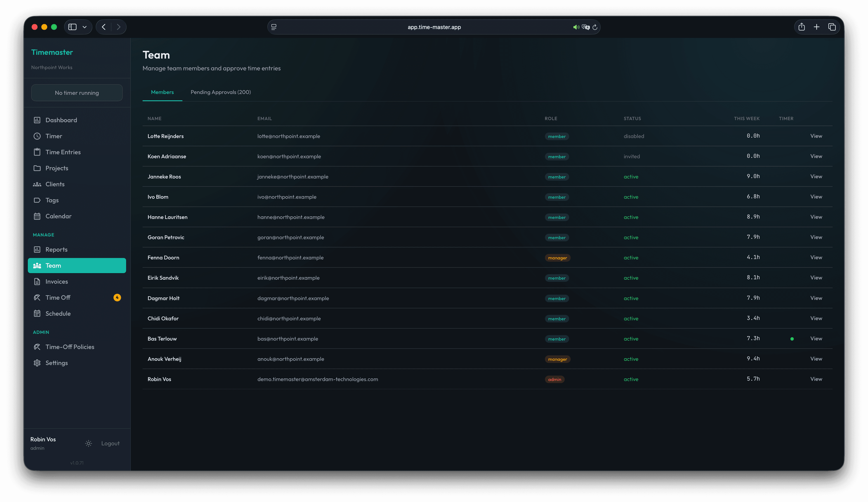Screen dimensions: 868x502
Task: Open the Clients people icon
Action: tap(37, 184)
